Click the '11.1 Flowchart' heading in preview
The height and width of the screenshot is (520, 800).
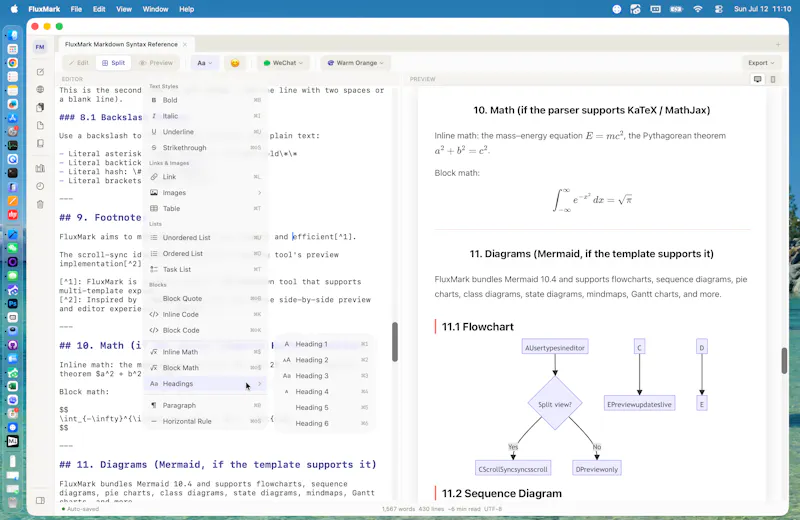point(478,327)
